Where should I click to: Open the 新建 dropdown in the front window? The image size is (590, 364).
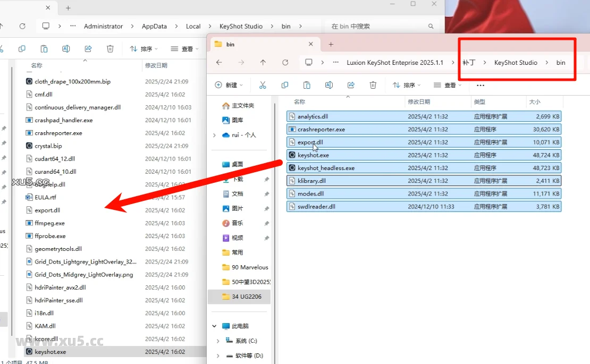point(229,85)
